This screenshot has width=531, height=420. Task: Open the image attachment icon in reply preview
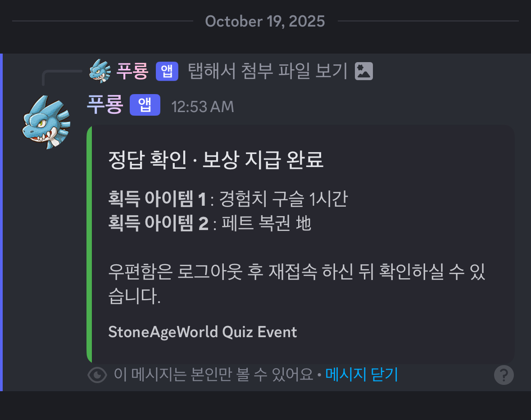363,71
